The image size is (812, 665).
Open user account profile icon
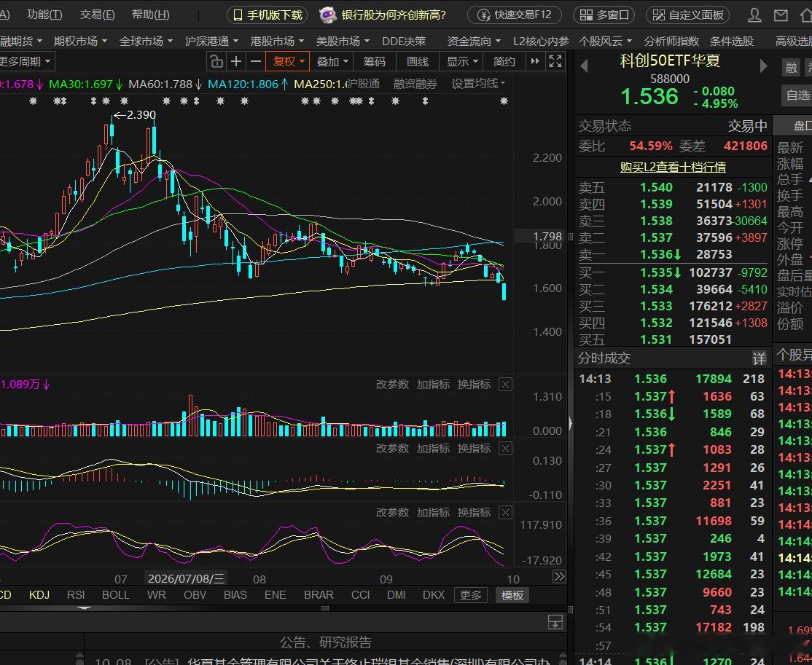coord(754,15)
